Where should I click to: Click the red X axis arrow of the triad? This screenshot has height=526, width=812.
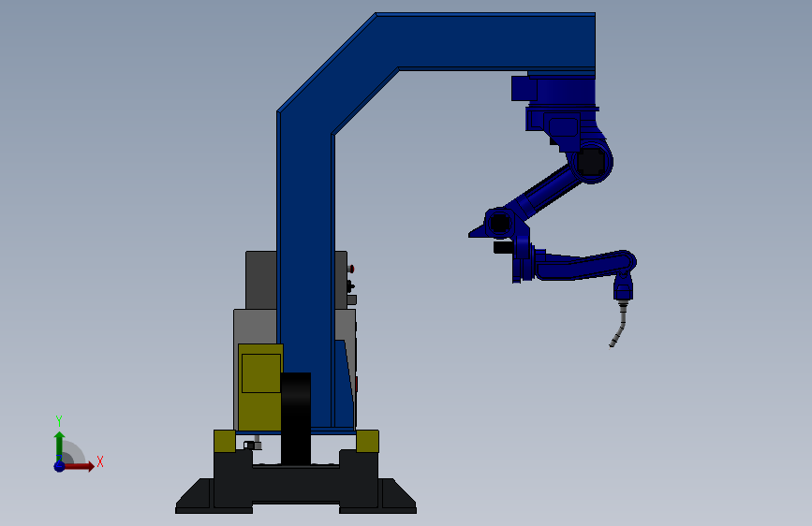tap(81, 466)
